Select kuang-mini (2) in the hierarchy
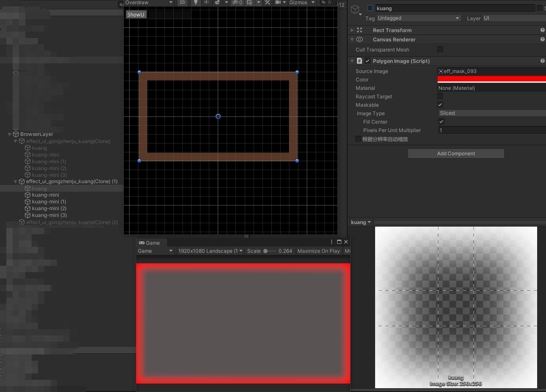Image resolution: width=546 pixels, height=392 pixels. click(49, 208)
